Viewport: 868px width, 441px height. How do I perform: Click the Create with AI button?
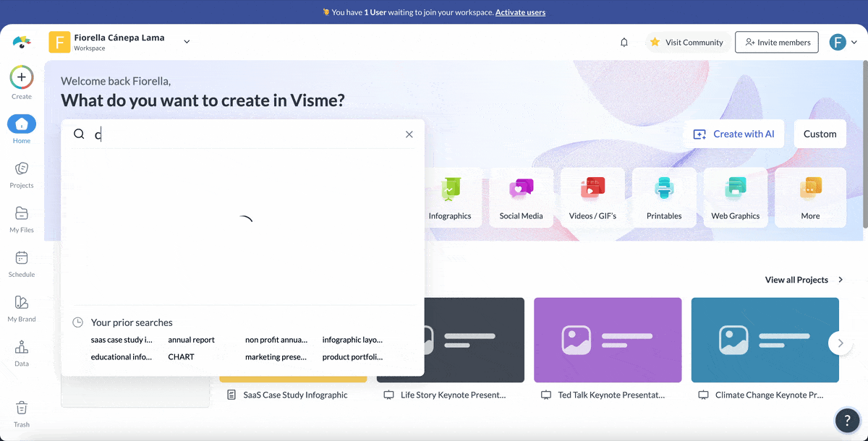tap(733, 134)
